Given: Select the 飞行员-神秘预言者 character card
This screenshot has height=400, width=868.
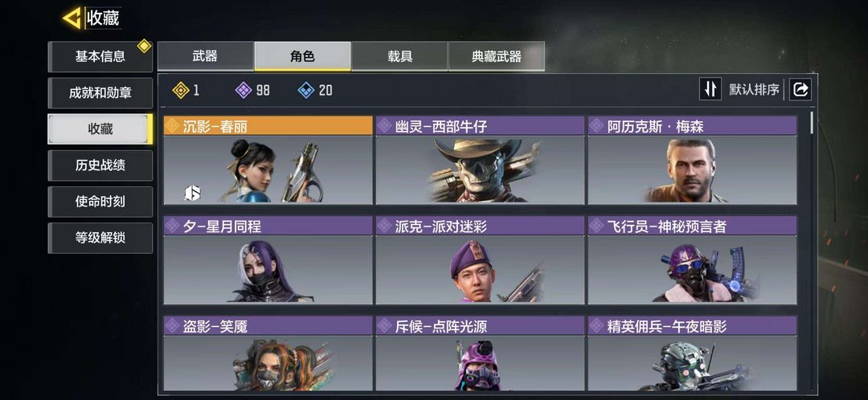Looking at the screenshot, I should point(693,260).
